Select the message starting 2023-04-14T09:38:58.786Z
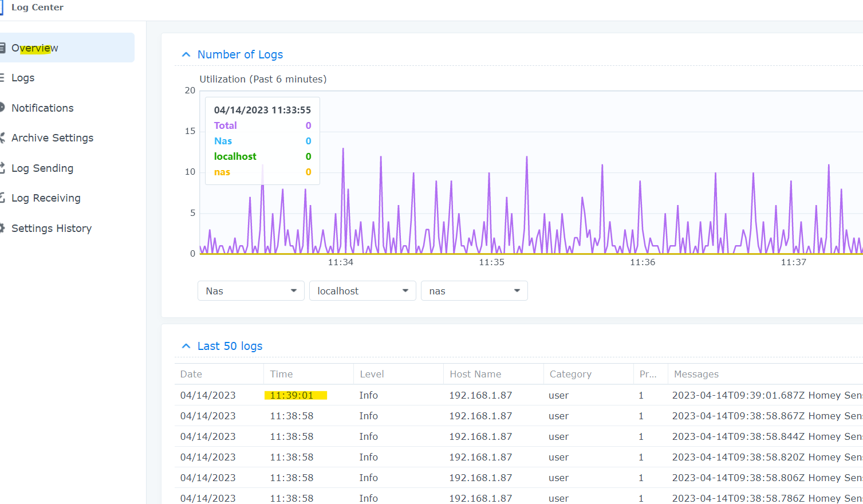The image size is (863, 504). pyautogui.click(x=767, y=498)
